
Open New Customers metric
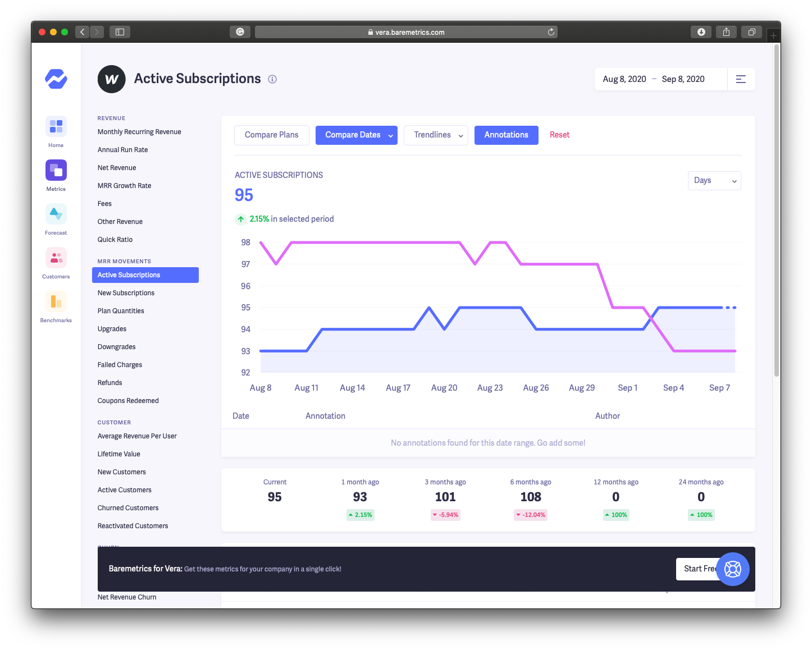[x=122, y=472]
